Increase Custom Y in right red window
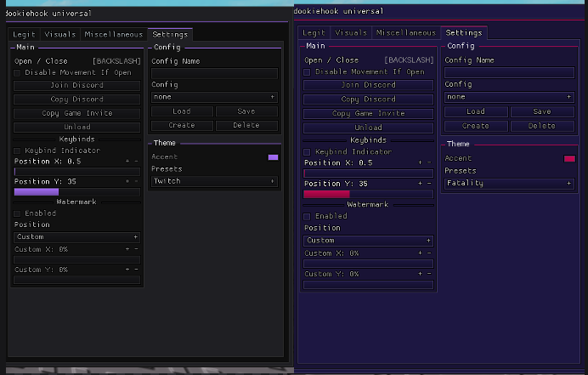The width and height of the screenshot is (588, 375). pos(420,274)
